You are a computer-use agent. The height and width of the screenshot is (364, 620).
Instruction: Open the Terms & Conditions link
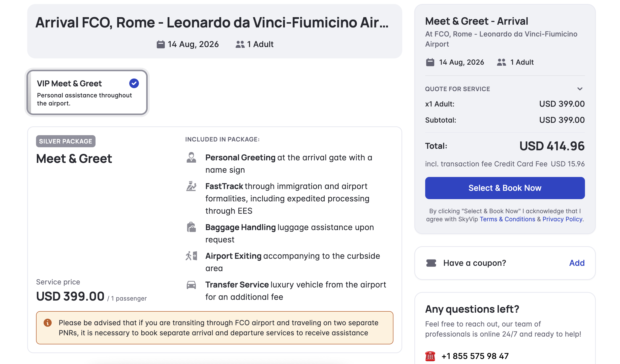click(x=507, y=219)
